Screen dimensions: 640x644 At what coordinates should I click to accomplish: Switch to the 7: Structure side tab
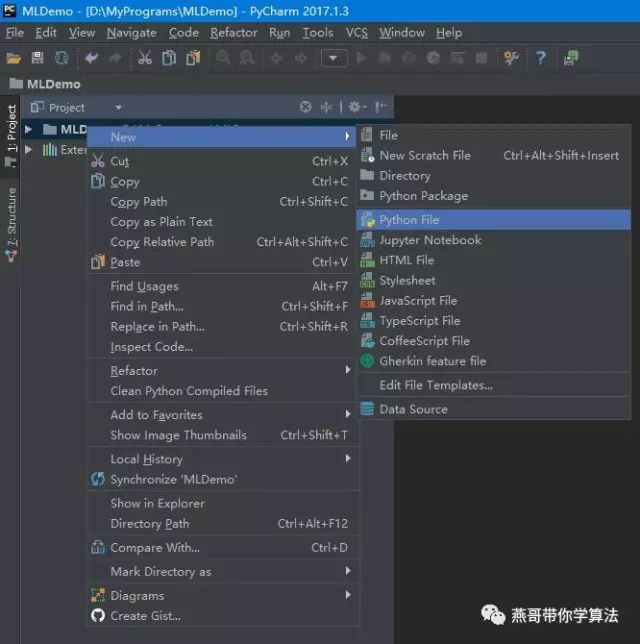[11, 225]
